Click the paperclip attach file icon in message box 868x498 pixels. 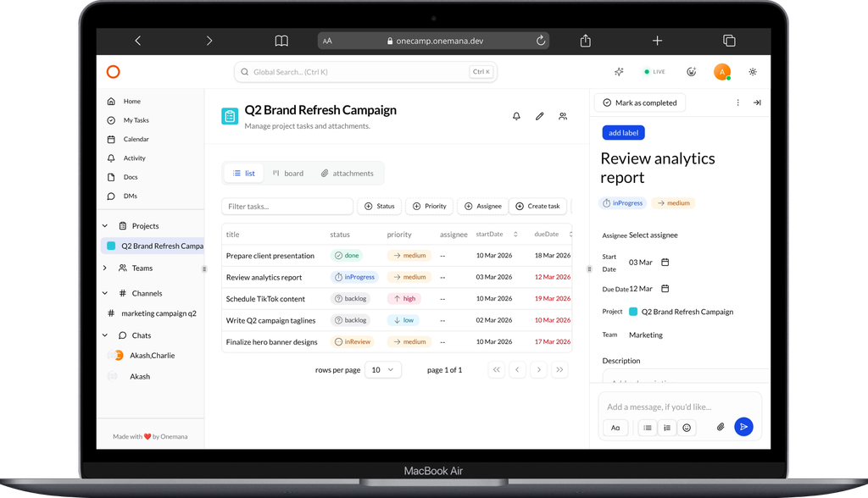coord(721,428)
